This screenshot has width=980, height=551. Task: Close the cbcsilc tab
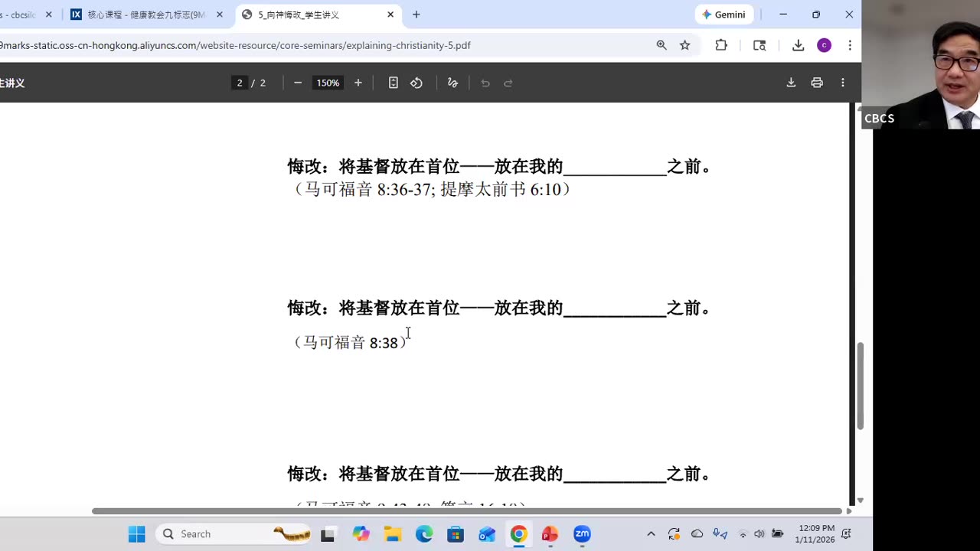[48, 15]
